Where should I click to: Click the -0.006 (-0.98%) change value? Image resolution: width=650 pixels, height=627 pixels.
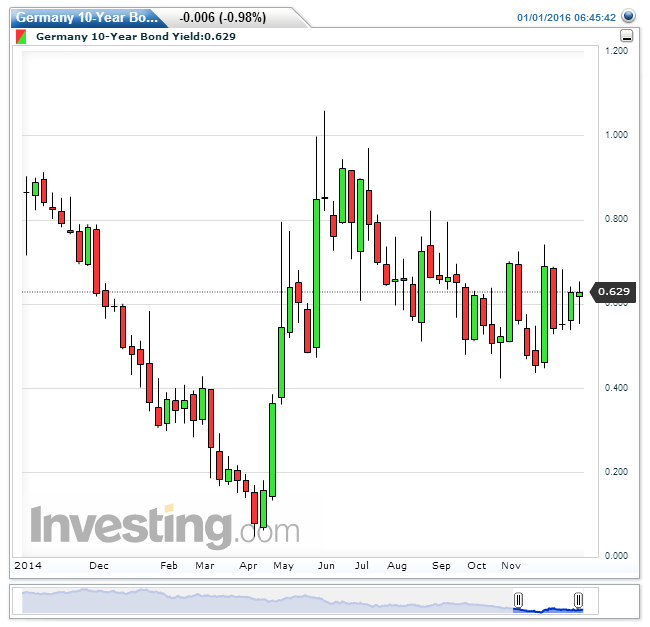[x=223, y=17]
